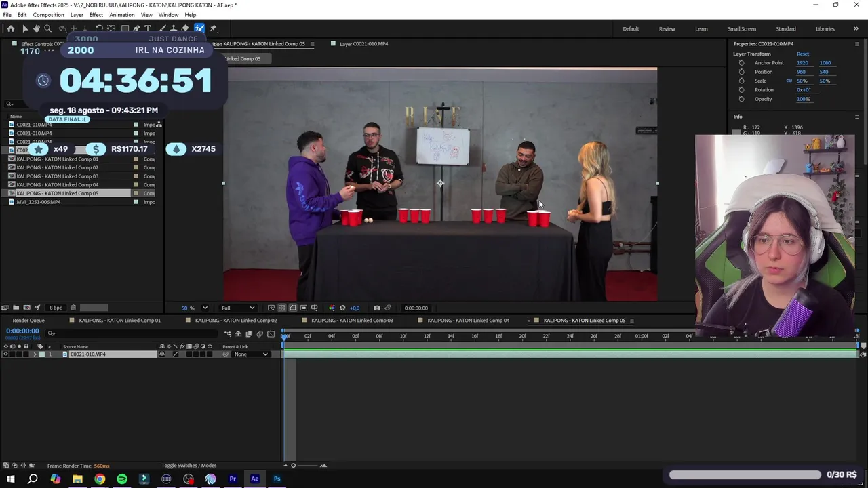Switch to Layer C0021-010.MP4 viewer tab
This screenshot has height=488, width=868.
point(363,44)
